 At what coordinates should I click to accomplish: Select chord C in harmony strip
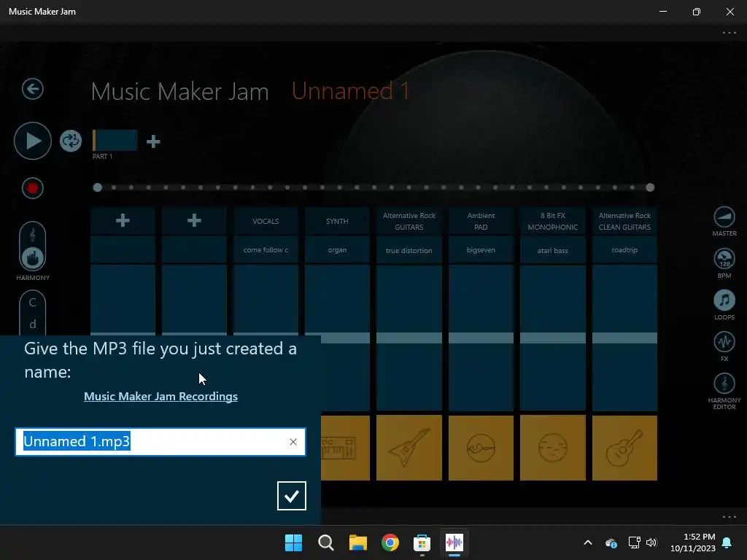32,303
